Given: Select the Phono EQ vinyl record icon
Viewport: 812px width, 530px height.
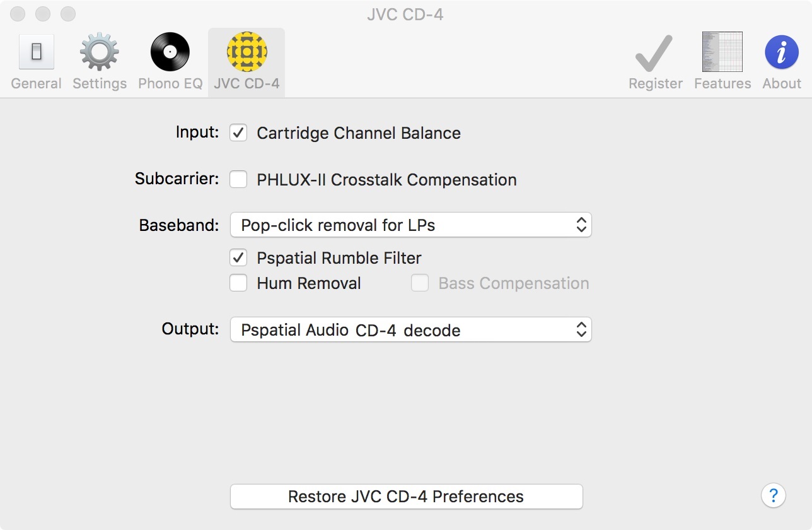Looking at the screenshot, I should coord(170,52).
